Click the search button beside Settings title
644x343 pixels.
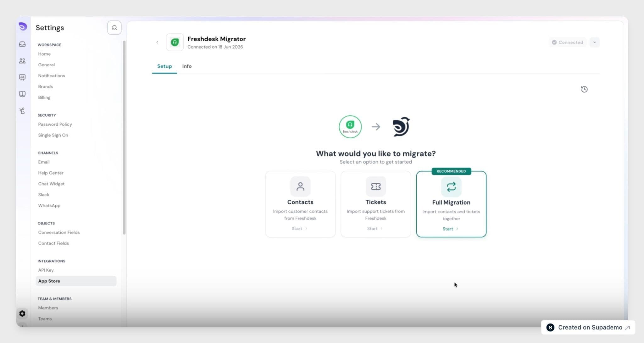[x=114, y=28]
